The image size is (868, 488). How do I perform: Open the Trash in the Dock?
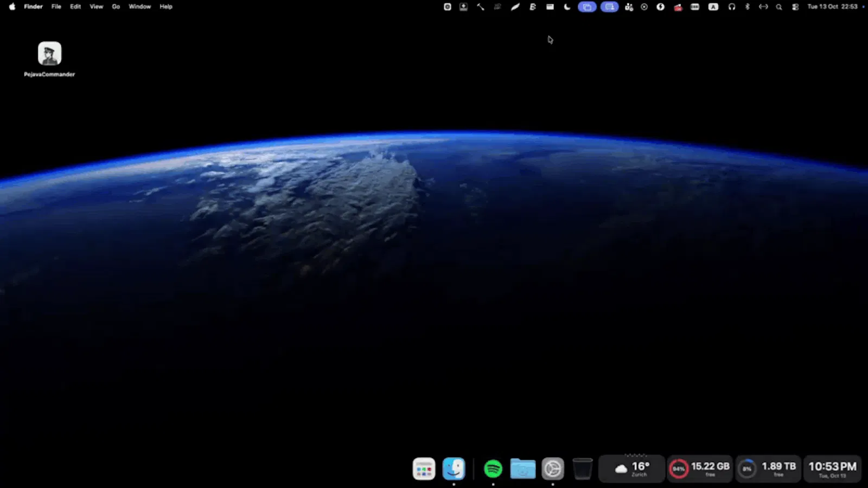(x=583, y=469)
